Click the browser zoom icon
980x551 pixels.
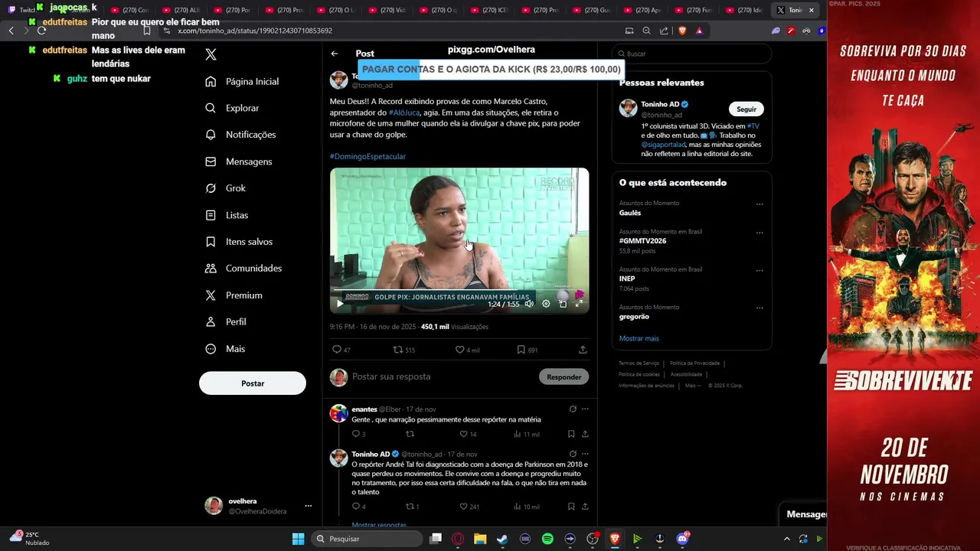tap(646, 31)
